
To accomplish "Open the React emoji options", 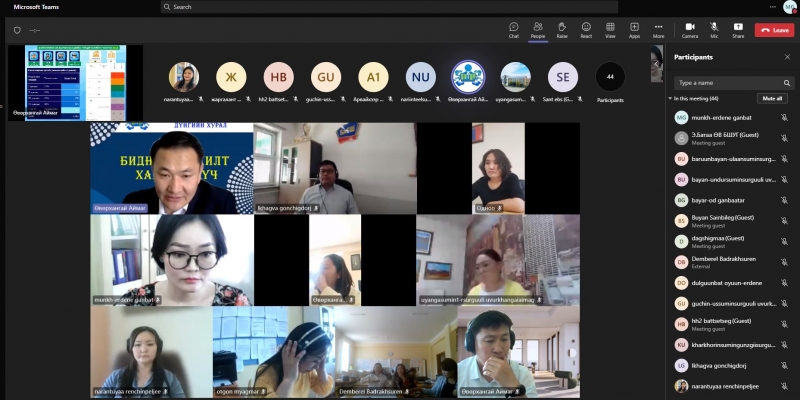I will click(586, 29).
